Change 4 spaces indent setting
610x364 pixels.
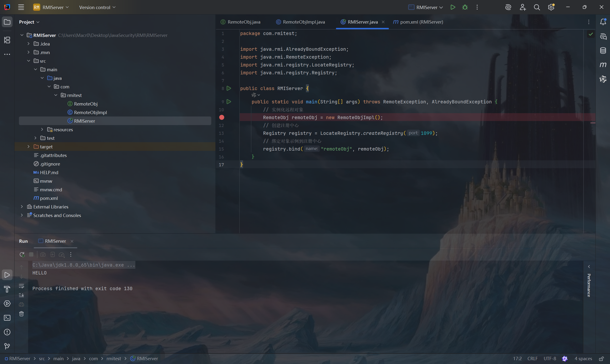[583, 359]
